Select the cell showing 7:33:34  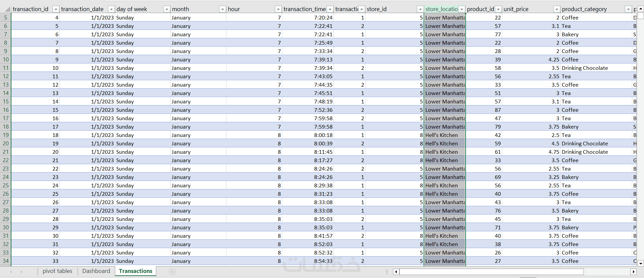click(x=308, y=51)
